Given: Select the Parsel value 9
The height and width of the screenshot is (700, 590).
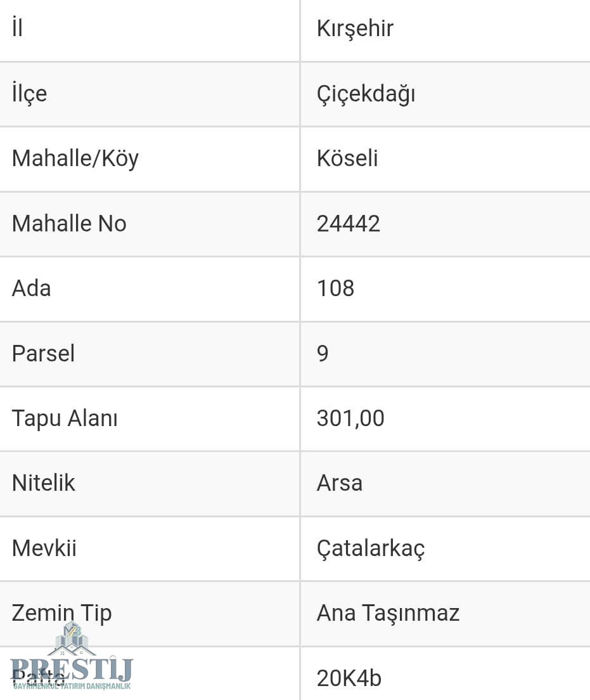Looking at the screenshot, I should pyautogui.click(x=323, y=353).
